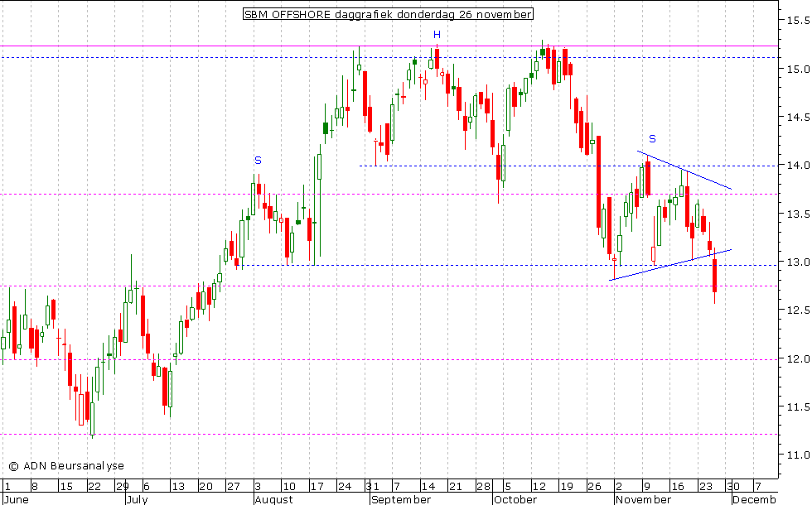This screenshot has height=505, width=812.
Task: Click the '15.5' price axis label
Action: pos(798,21)
